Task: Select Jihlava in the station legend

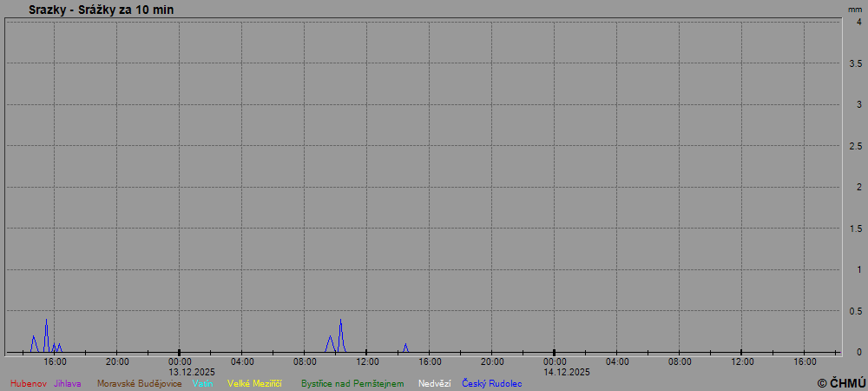Action: [x=68, y=383]
